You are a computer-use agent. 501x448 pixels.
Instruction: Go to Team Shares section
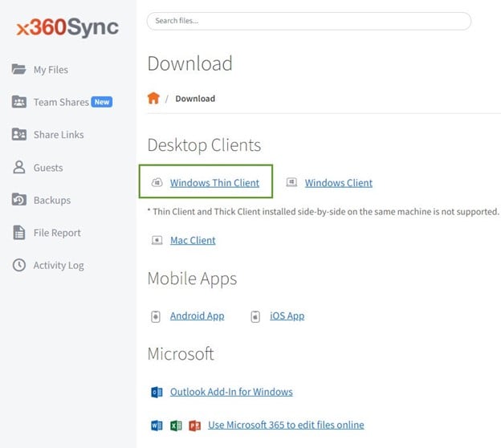pyautogui.click(x=62, y=103)
